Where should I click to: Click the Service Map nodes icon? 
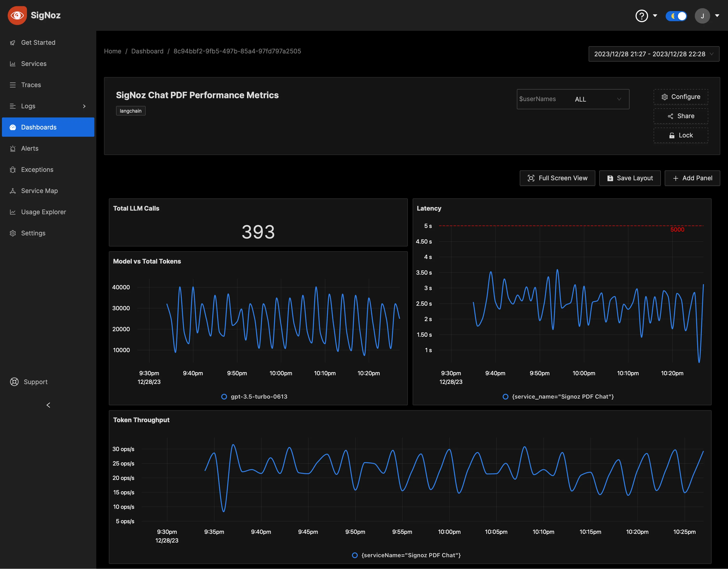click(x=13, y=191)
